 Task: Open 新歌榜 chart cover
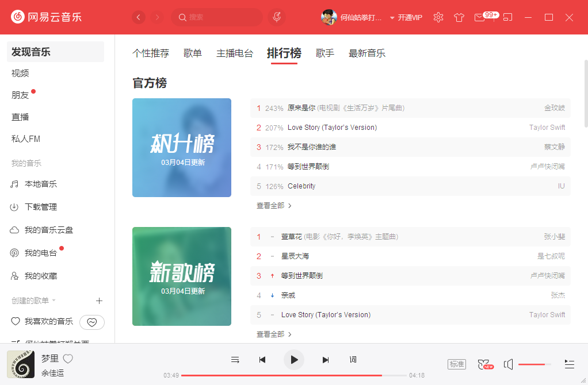coord(182,276)
